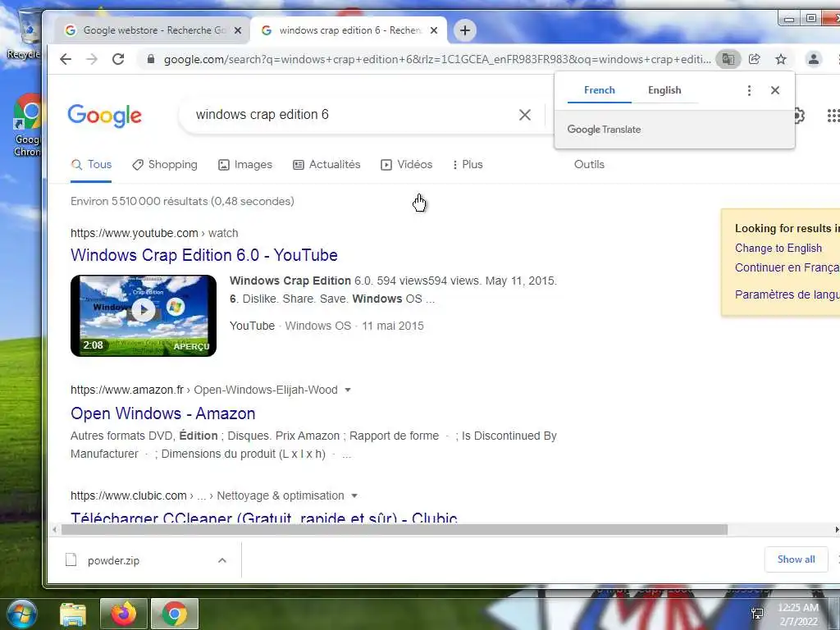Switch to Vidéos results
This screenshot has width=840, height=630.
(x=407, y=164)
